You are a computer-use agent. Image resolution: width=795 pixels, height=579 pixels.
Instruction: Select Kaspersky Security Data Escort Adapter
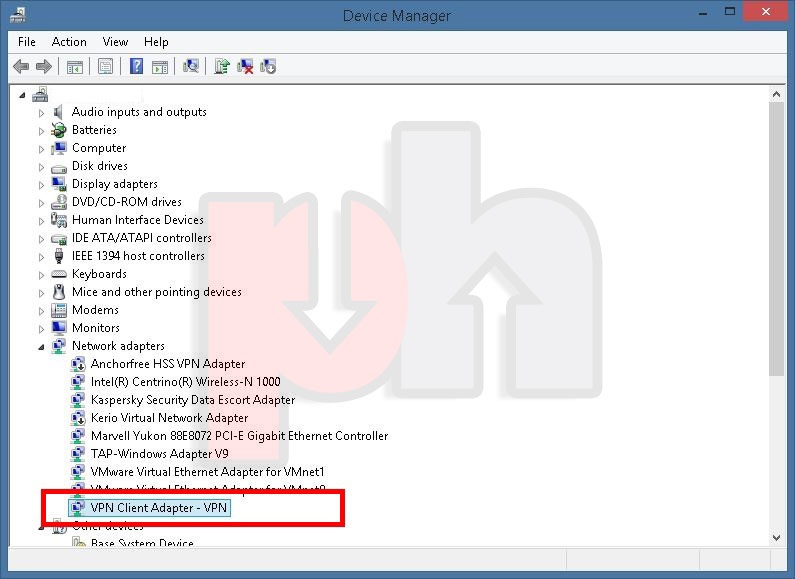[x=193, y=400]
